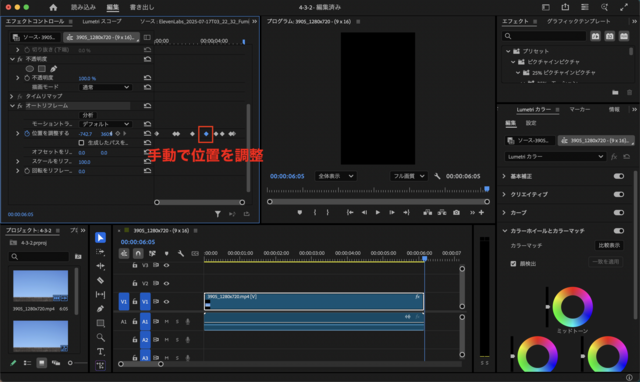Switch to 書き出し workspace tab
The width and height of the screenshot is (640, 382).
[x=142, y=7]
